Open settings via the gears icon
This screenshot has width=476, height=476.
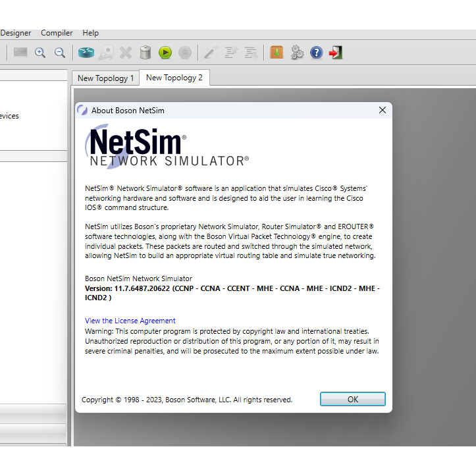pyautogui.click(x=297, y=53)
